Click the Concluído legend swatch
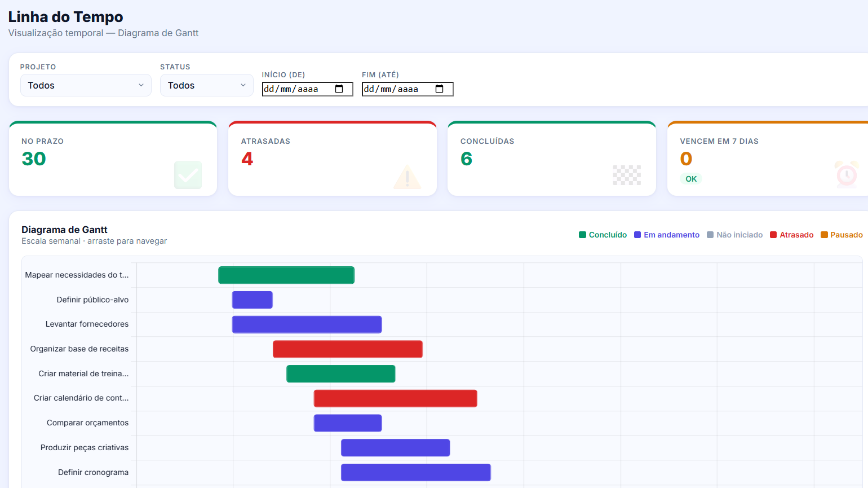Viewport: 868px width, 488px height. click(x=583, y=235)
